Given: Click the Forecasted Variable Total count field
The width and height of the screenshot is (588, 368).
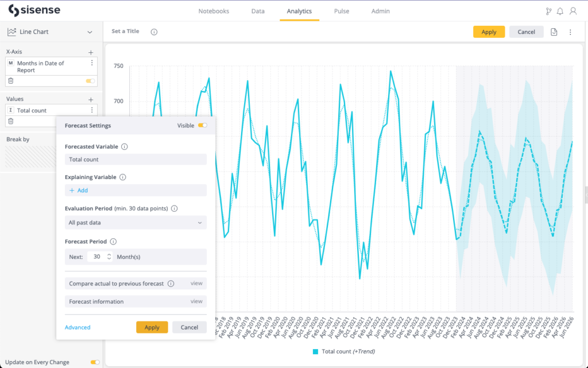Looking at the screenshot, I should [136, 159].
